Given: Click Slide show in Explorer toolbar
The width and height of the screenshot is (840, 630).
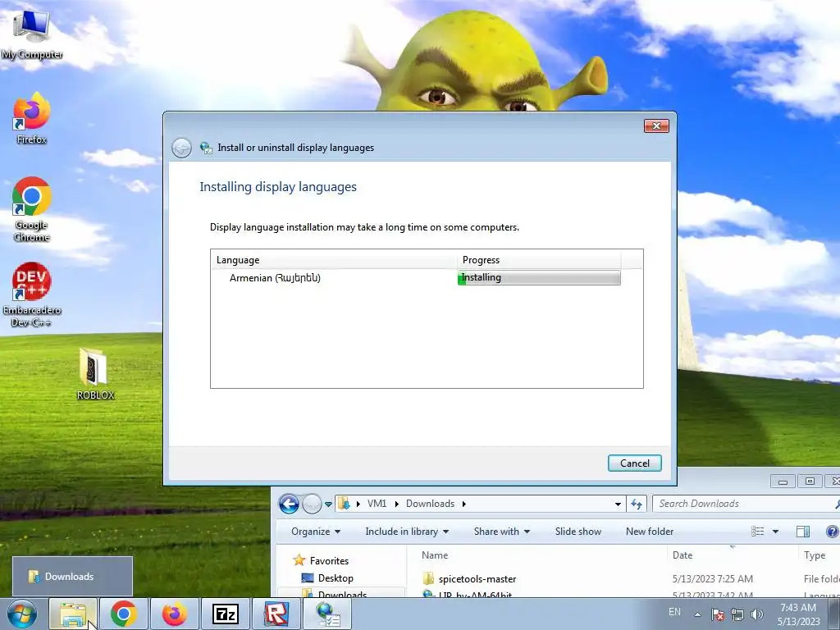Looking at the screenshot, I should [578, 532].
